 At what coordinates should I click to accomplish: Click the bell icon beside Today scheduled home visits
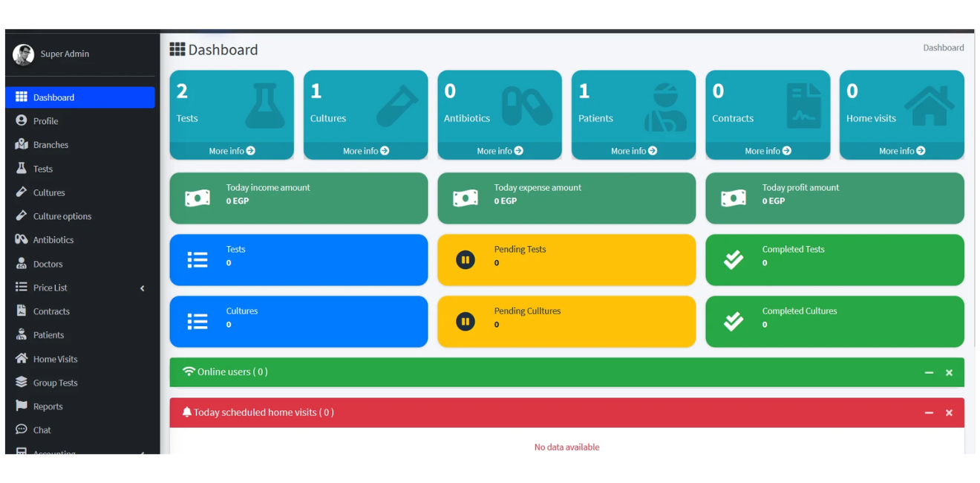pyautogui.click(x=186, y=412)
